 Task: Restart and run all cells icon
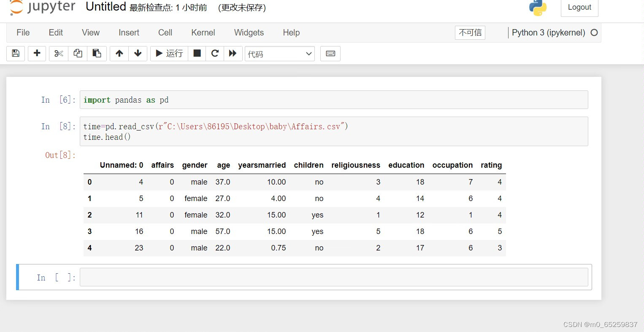coord(233,53)
